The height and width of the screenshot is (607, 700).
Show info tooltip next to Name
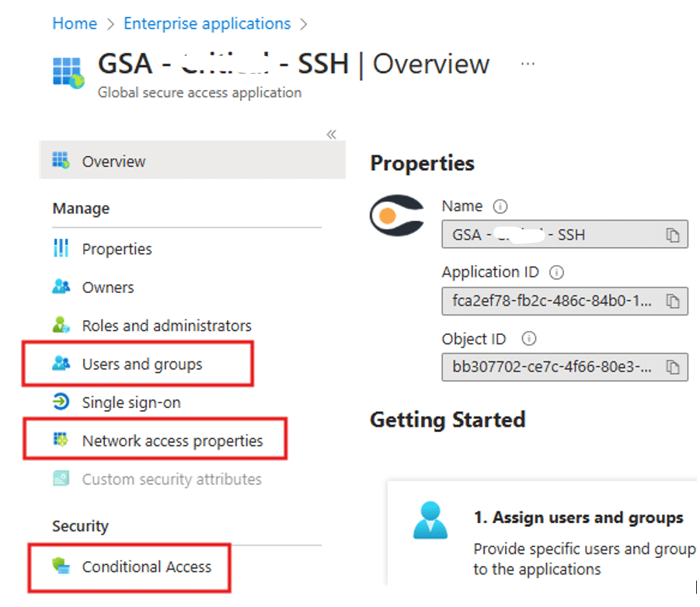[x=500, y=207]
